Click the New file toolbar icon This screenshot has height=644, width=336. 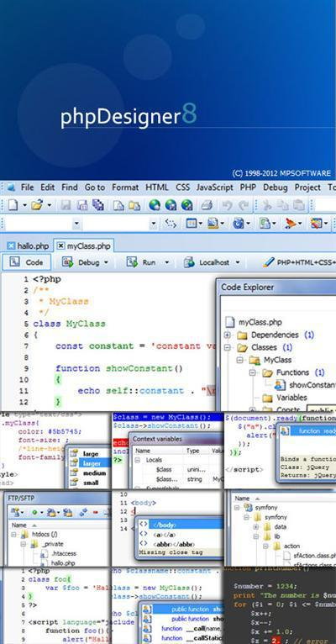[x=13, y=204]
